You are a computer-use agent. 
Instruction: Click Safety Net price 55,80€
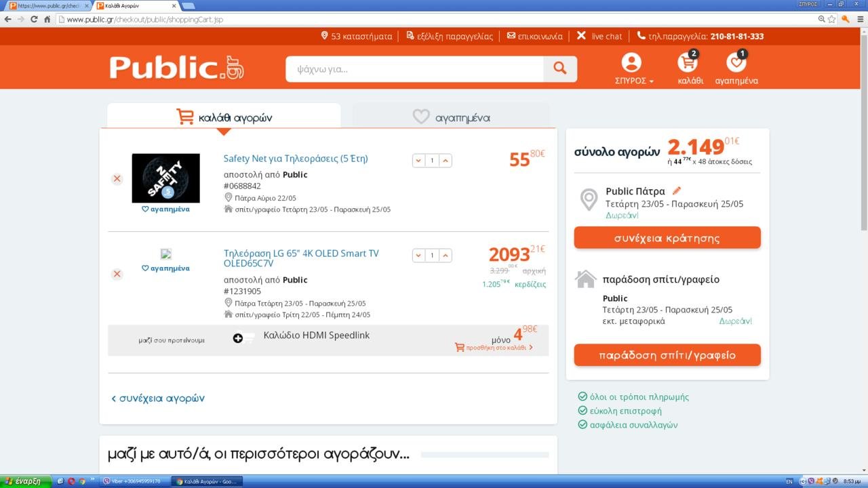(527, 158)
